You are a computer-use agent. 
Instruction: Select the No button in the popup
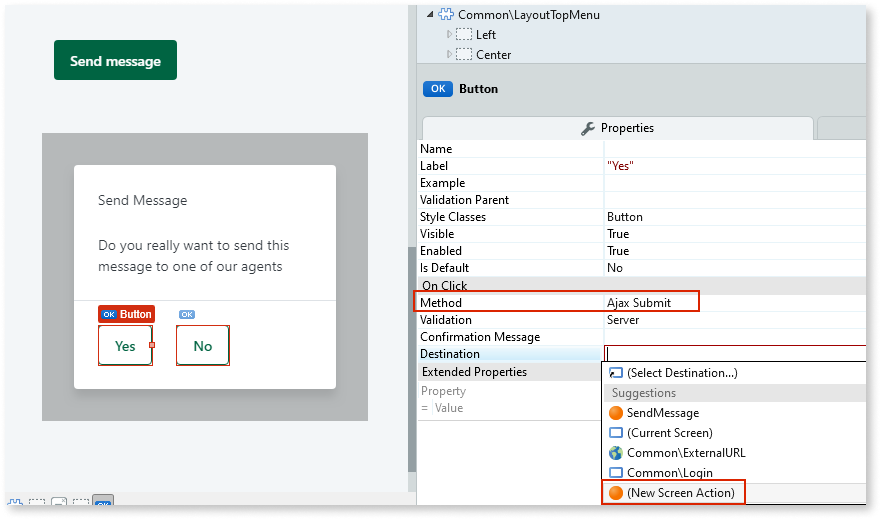[x=203, y=346]
